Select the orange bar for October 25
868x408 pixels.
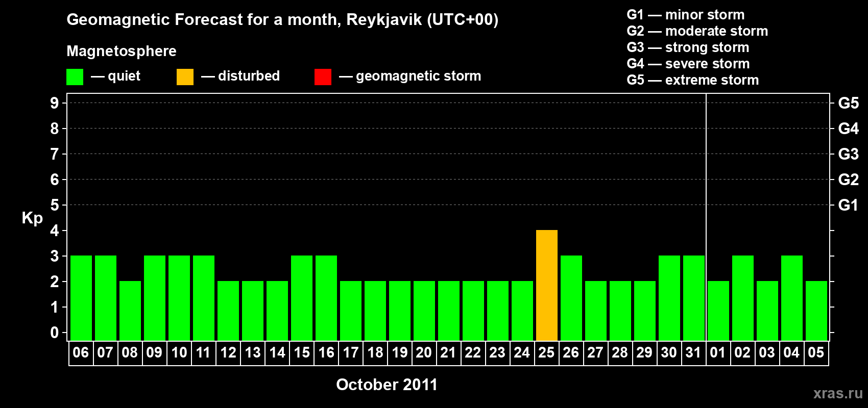[x=547, y=285]
